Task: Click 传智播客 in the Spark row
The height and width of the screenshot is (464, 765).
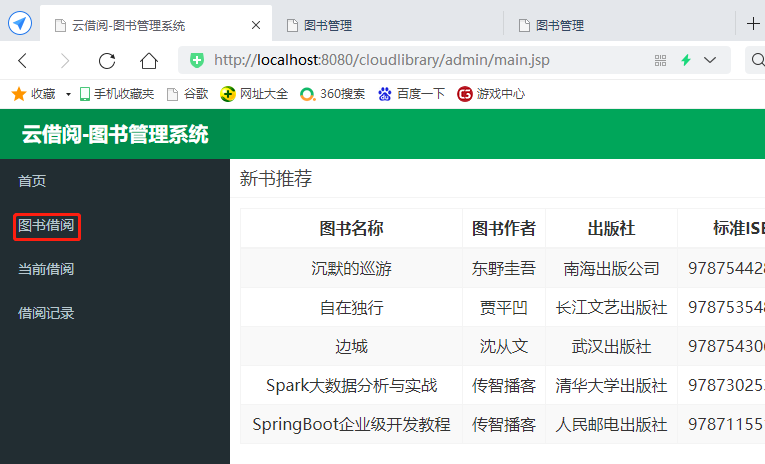Action: (504, 385)
